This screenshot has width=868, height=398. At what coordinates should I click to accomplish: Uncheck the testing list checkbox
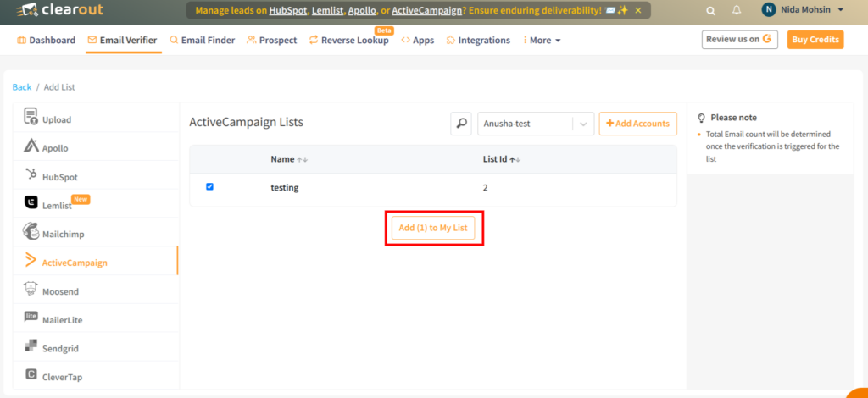tap(210, 187)
